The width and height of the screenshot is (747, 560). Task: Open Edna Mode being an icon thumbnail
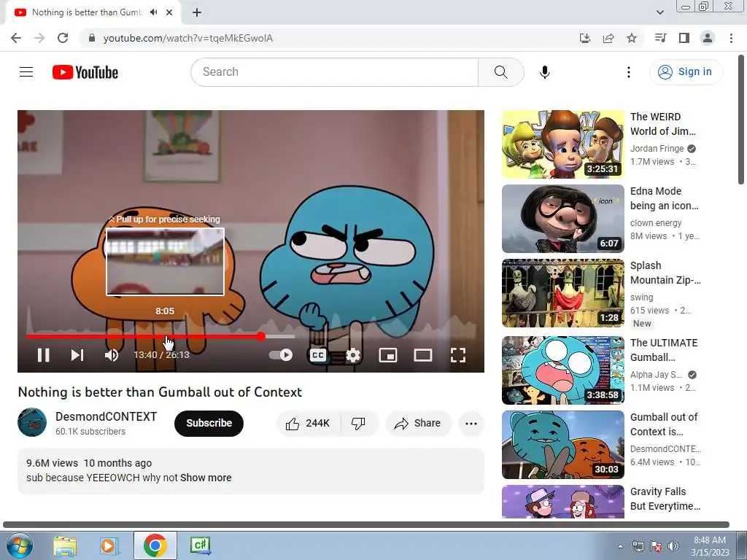coord(562,219)
